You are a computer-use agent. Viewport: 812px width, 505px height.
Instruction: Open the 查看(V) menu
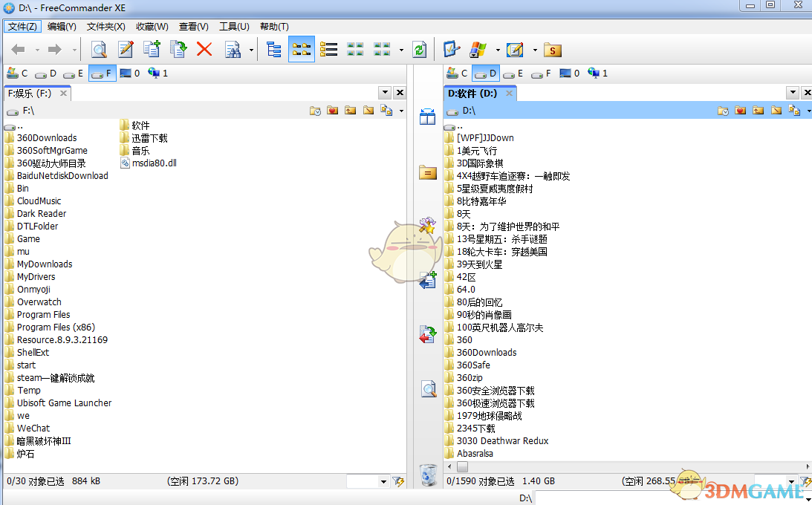coord(194,26)
